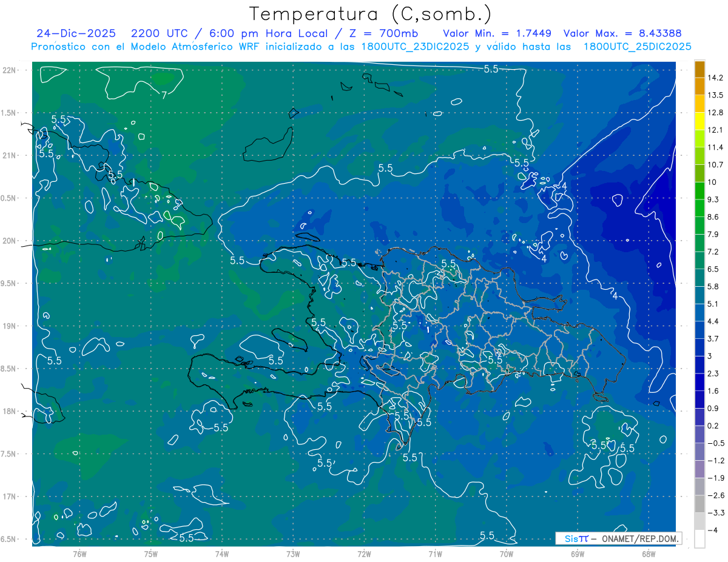Viewport: 728px width, 562px height.
Task: Click the '1800UTC_25DIC2025' valid-until timestamp
Action: (x=637, y=46)
